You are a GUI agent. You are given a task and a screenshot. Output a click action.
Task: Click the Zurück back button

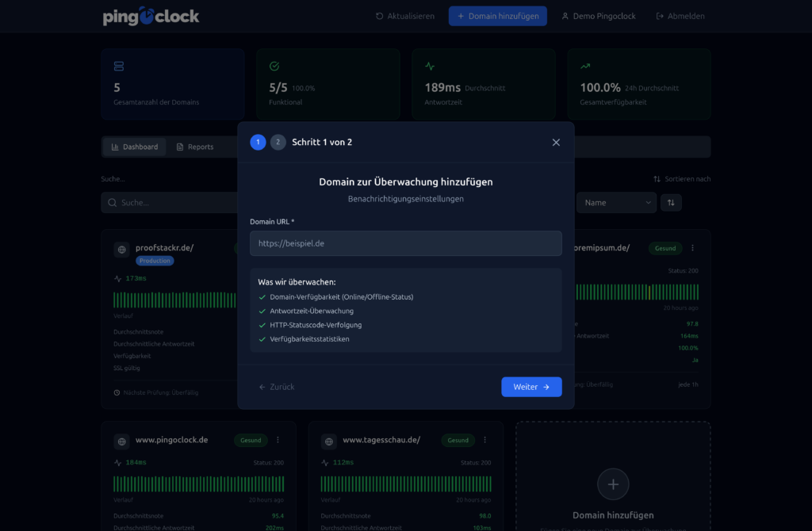(277, 387)
